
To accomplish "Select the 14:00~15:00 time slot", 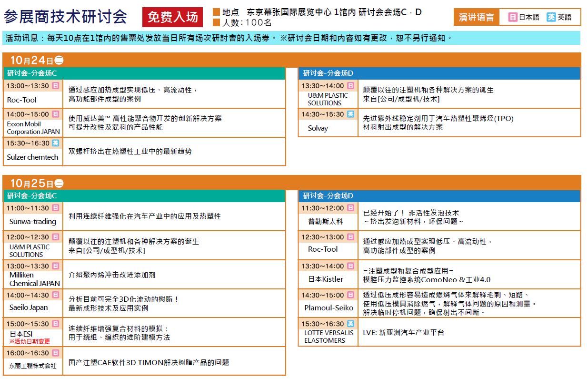I will (28, 114).
